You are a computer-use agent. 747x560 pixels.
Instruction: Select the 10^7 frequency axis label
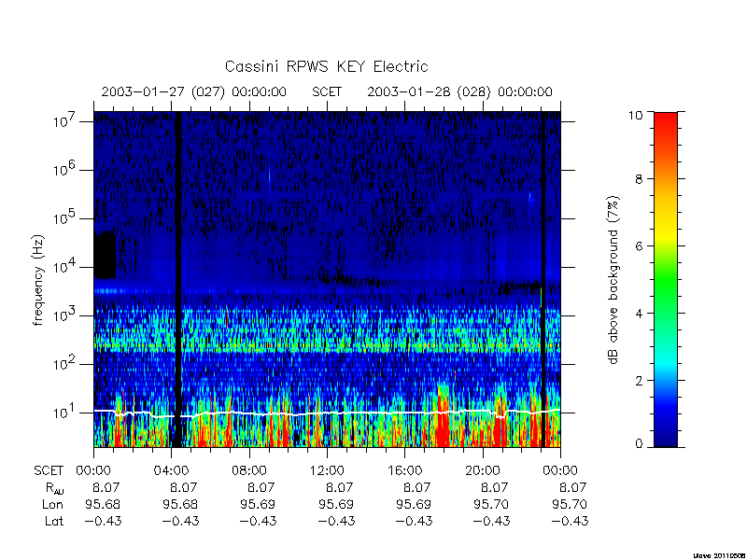coord(66,120)
